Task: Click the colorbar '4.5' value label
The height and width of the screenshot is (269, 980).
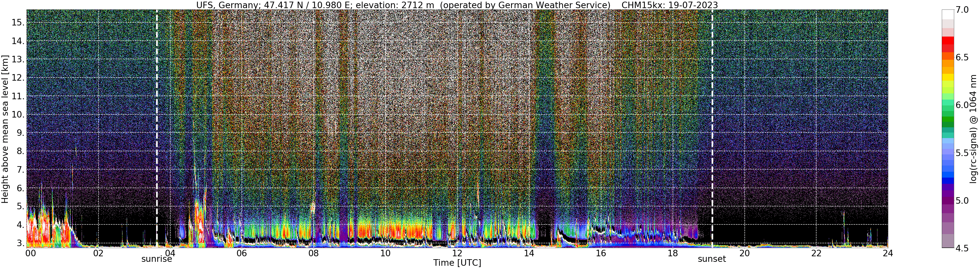Action: coord(962,248)
